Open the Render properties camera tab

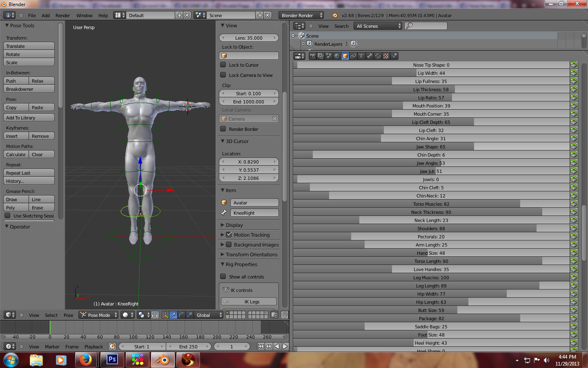point(312,56)
